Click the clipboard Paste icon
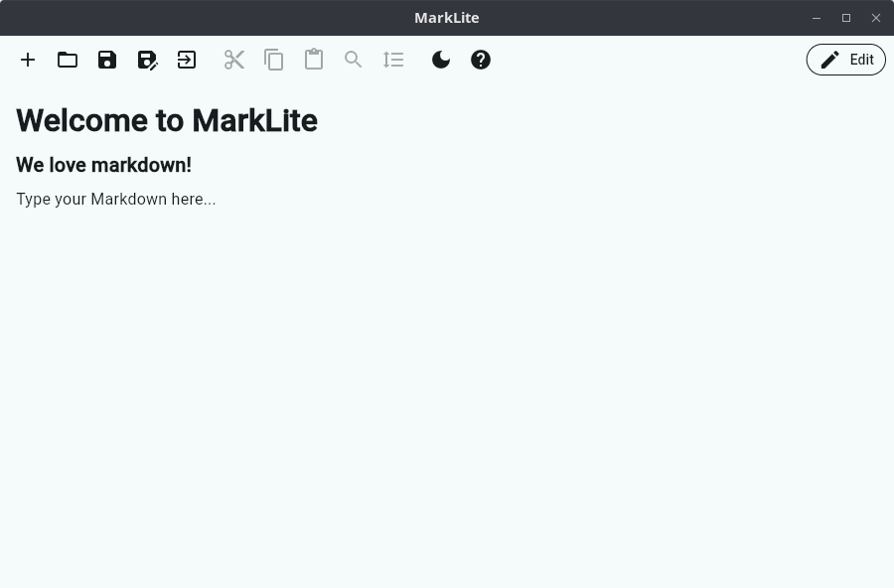Screen dimensions: 894x588 point(314,60)
